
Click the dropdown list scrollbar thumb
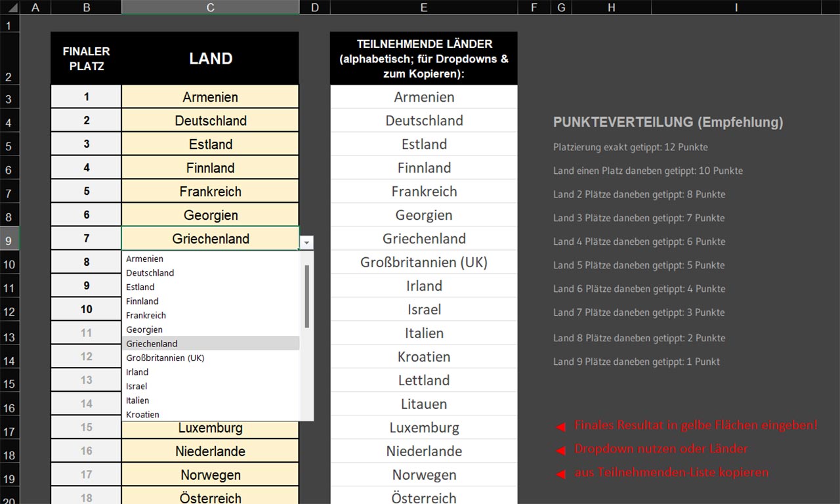(x=306, y=295)
